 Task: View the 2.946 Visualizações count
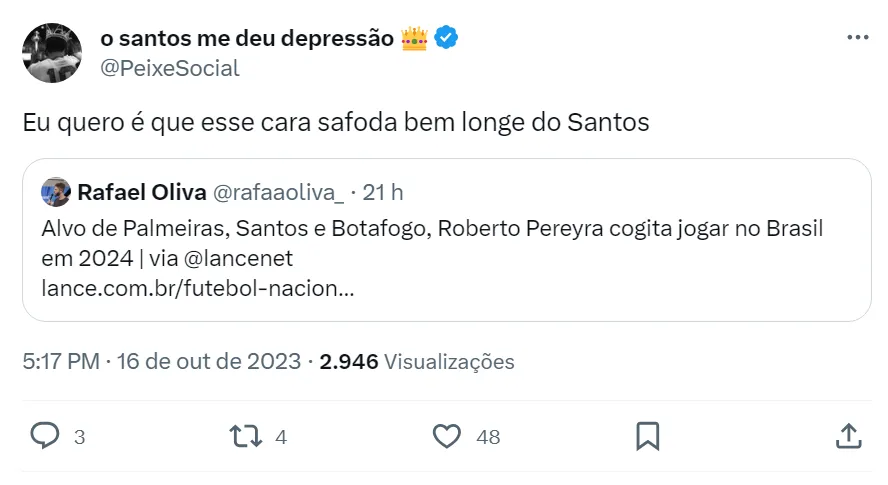coord(417,362)
